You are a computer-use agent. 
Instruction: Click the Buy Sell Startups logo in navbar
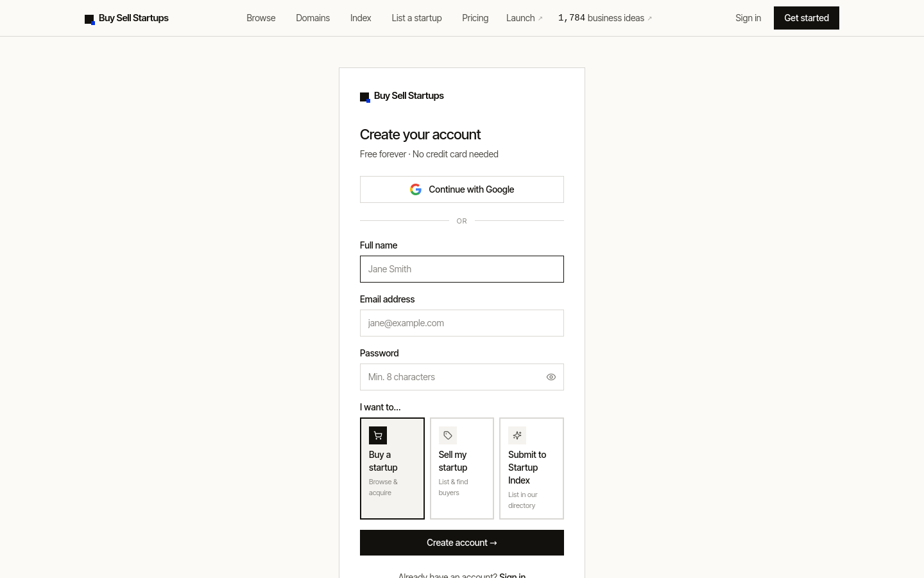pos(126,18)
